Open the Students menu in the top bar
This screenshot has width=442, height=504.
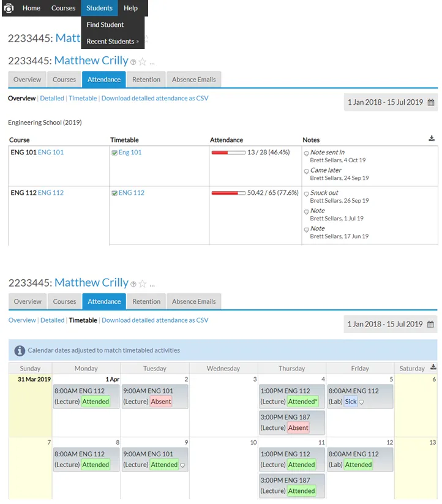(x=99, y=8)
